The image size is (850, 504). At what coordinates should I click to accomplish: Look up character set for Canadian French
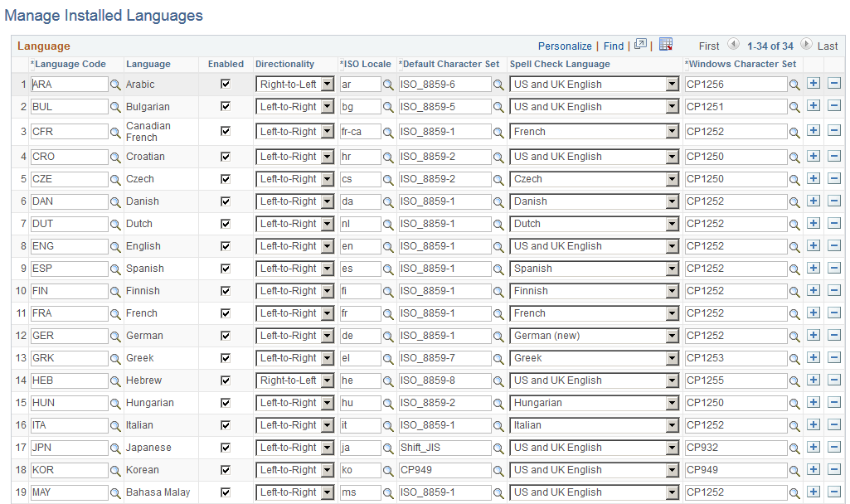tap(498, 133)
